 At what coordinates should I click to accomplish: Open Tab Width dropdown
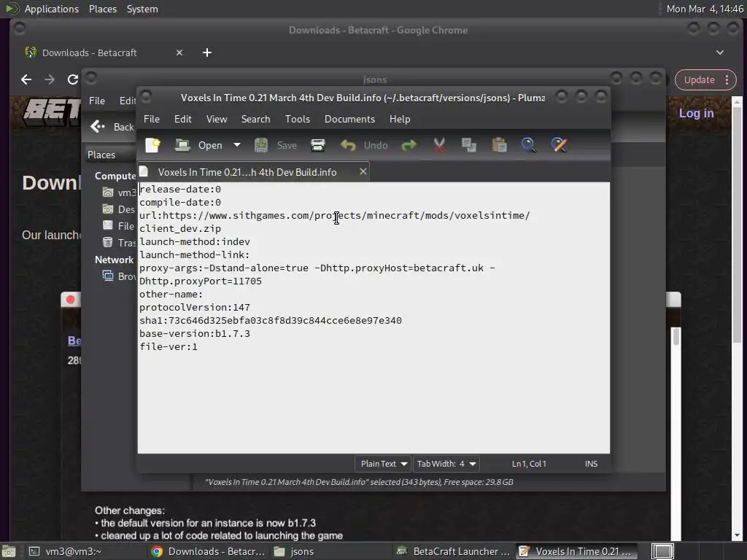point(446,464)
